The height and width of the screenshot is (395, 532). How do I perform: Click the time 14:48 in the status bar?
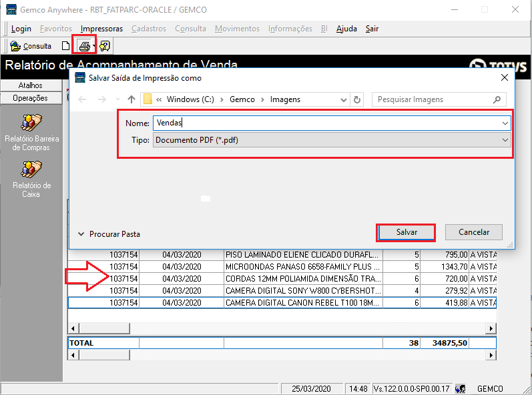click(x=358, y=388)
